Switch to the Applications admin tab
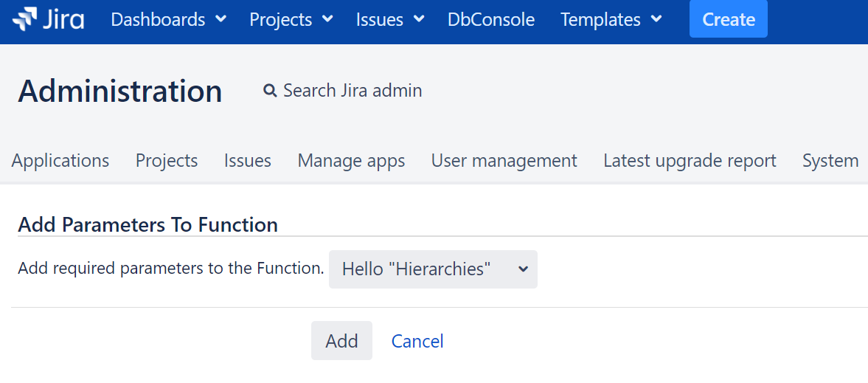 60,160
